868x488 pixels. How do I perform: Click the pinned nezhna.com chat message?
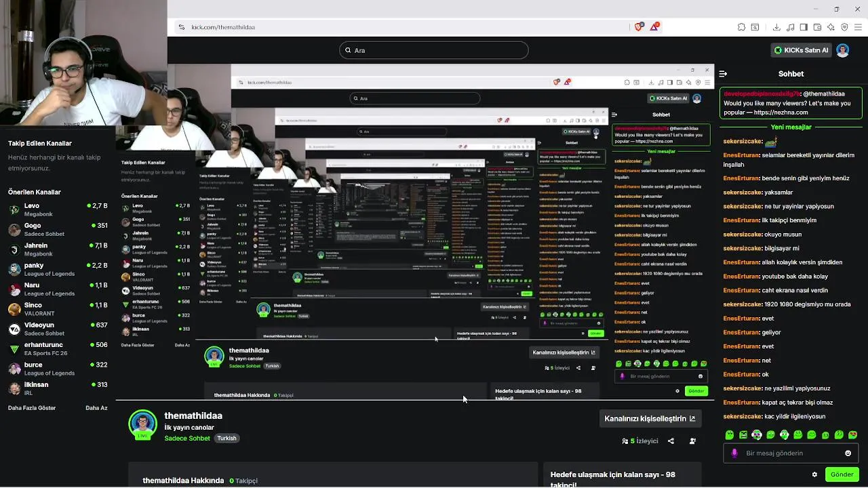[x=791, y=103]
